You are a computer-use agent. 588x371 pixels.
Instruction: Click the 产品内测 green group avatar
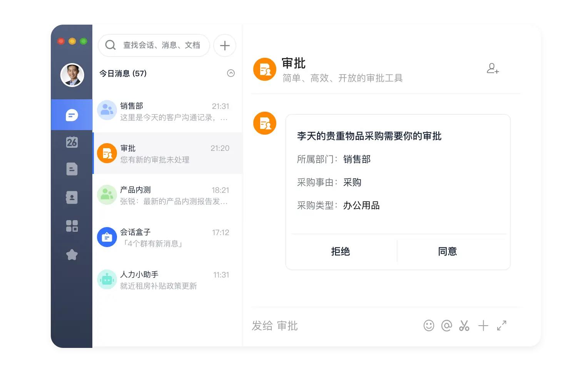tap(107, 195)
